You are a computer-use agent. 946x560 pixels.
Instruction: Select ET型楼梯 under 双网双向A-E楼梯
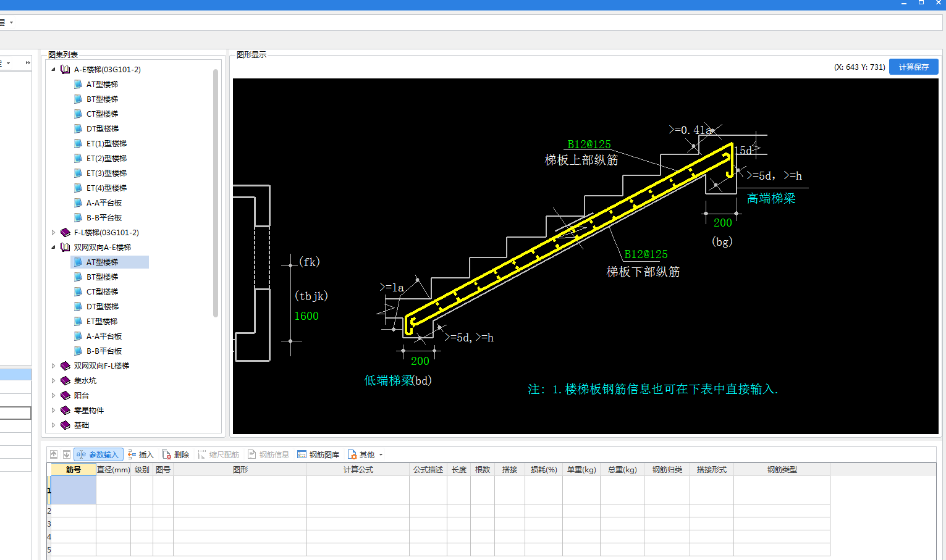(102, 322)
